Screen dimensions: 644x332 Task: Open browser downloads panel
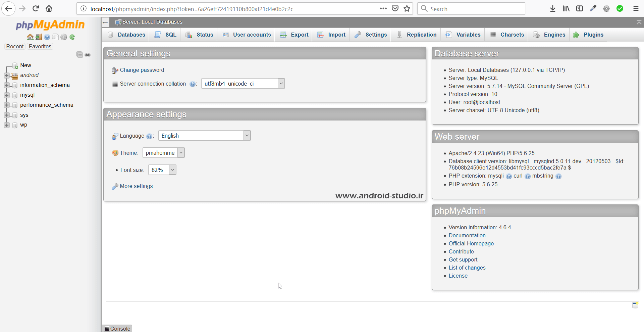click(x=553, y=9)
